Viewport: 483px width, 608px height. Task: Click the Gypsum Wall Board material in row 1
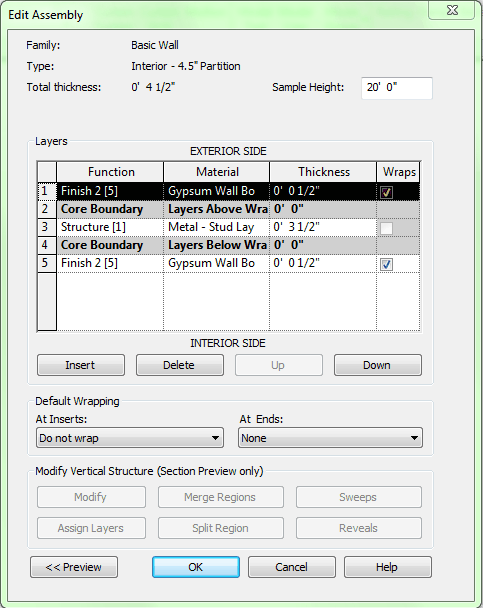pyautogui.click(x=216, y=191)
